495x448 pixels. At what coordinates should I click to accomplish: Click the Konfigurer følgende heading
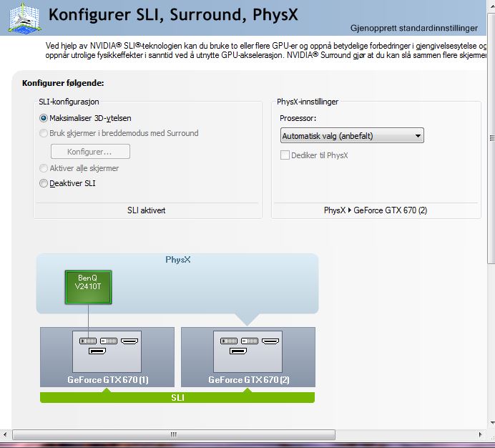[x=63, y=83]
